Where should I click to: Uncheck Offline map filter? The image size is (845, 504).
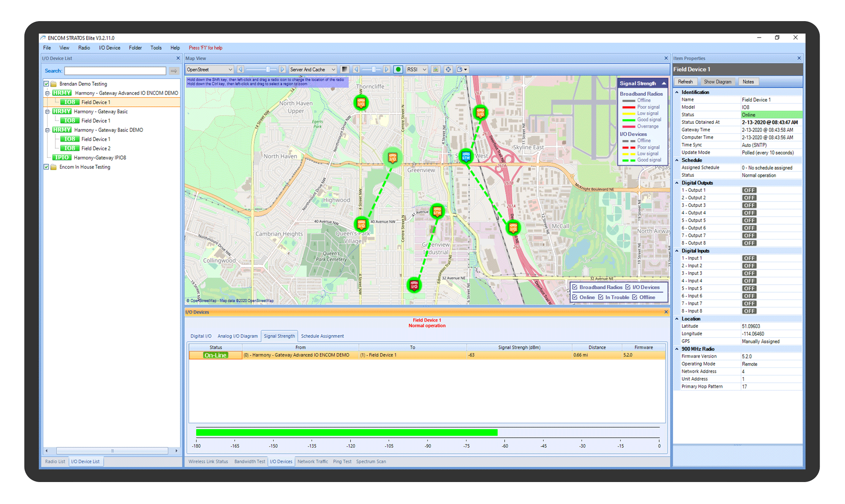click(x=635, y=297)
